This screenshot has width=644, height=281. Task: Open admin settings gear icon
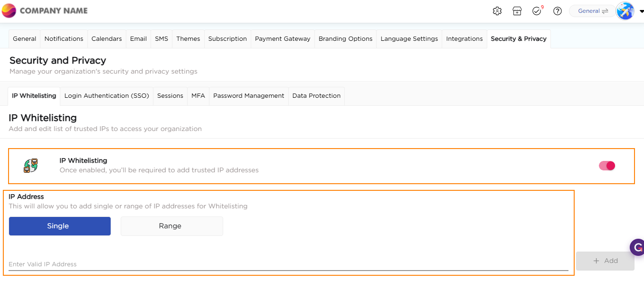point(497,11)
